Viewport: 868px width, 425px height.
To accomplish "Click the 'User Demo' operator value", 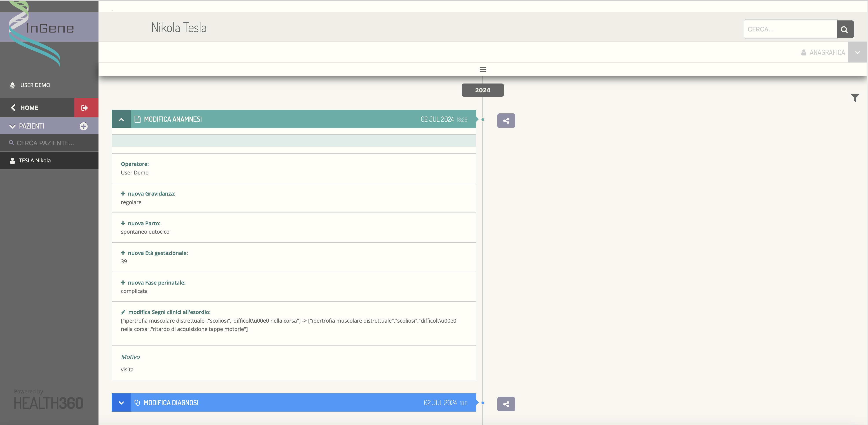I will pyautogui.click(x=135, y=173).
